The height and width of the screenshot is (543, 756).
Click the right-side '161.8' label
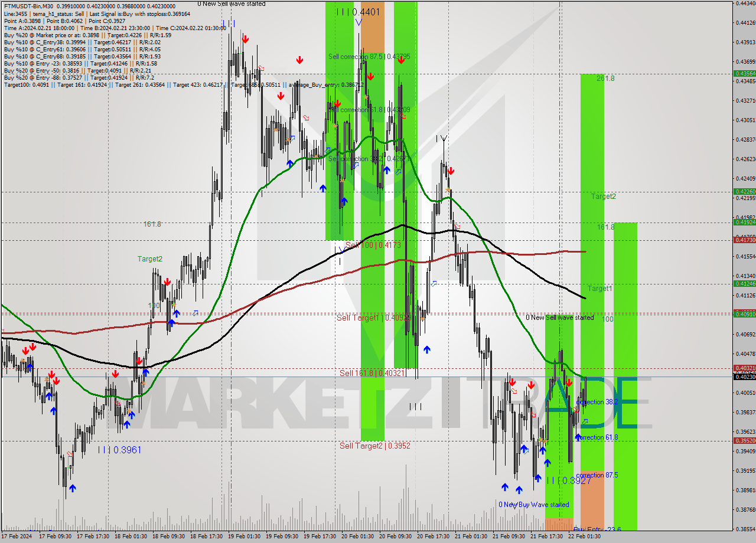[605, 227]
